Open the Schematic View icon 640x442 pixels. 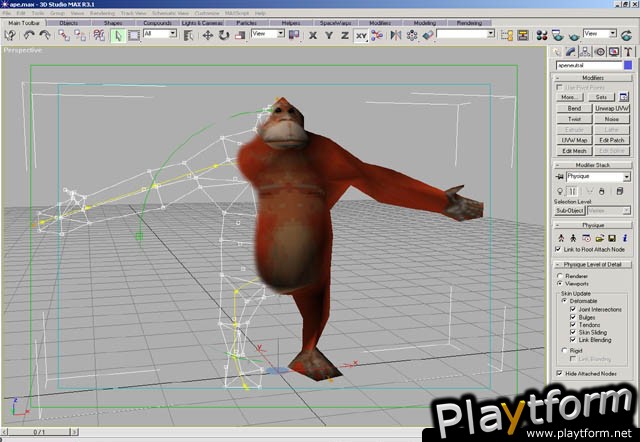(x=523, y=36)
